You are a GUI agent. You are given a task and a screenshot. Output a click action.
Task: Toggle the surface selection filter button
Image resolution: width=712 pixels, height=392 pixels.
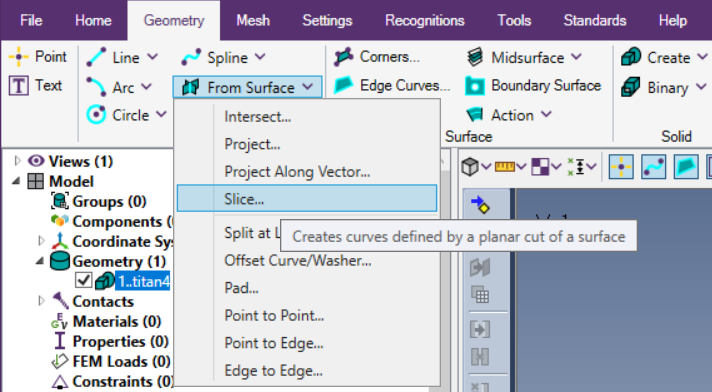click(x=686, y=167)
